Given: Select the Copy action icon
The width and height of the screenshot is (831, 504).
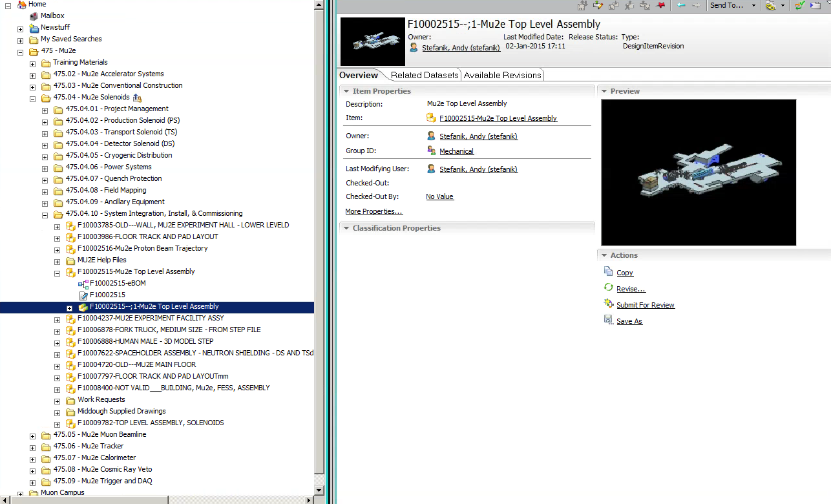Looking at the screenshot, I should tap(608, 273).
